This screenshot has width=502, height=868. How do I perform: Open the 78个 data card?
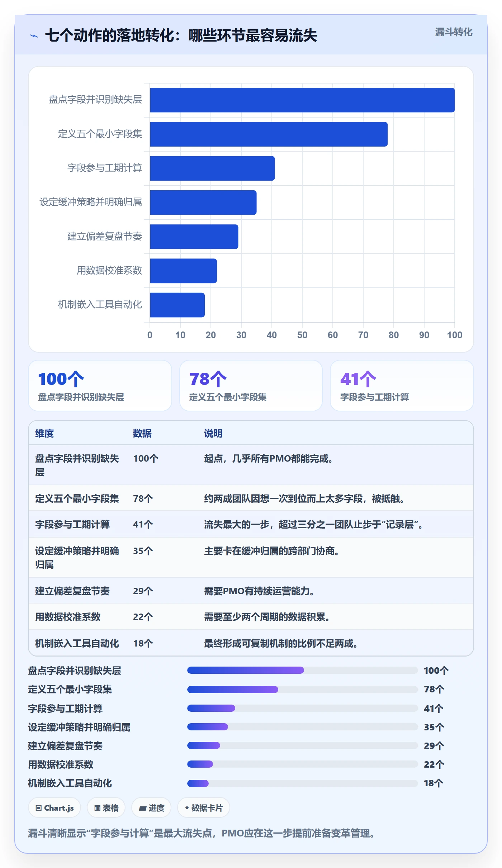tap(251, 386)
